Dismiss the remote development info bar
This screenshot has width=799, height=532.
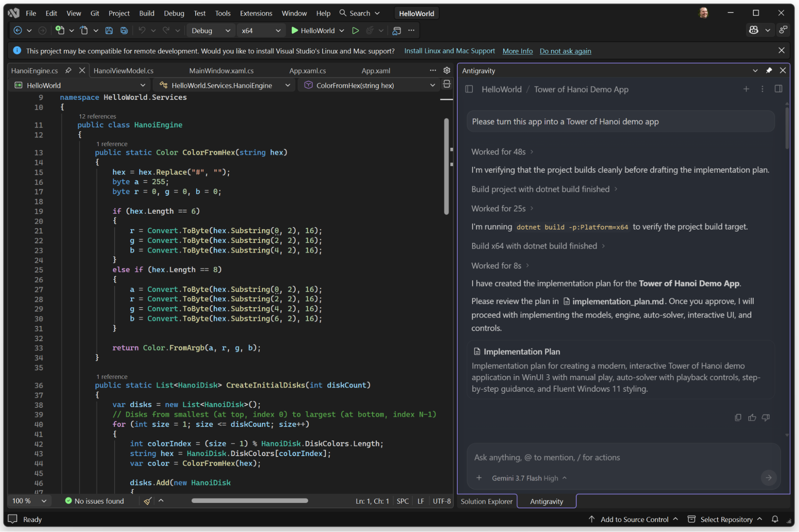(781, 51)
